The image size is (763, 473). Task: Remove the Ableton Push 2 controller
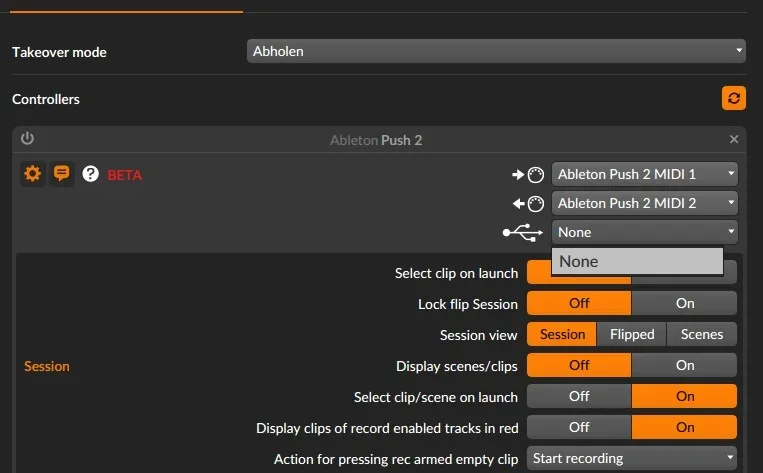734,139
